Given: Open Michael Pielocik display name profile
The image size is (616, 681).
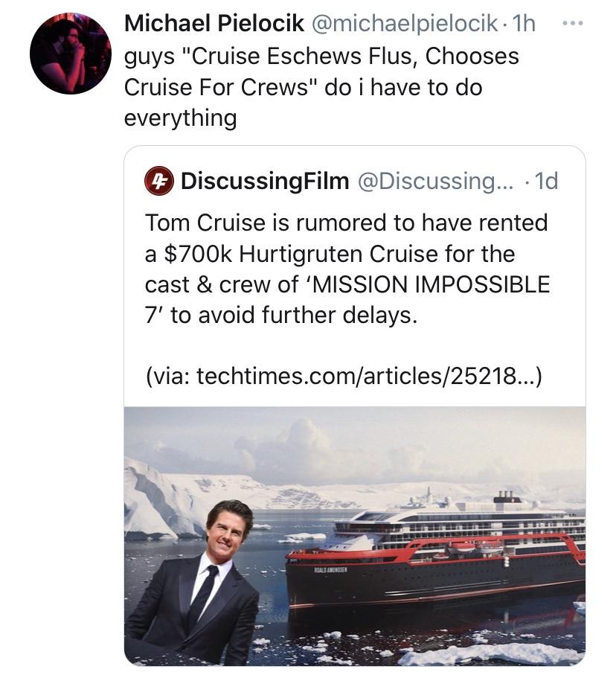Looking at the screenshot, I should (x=214, y=23).
